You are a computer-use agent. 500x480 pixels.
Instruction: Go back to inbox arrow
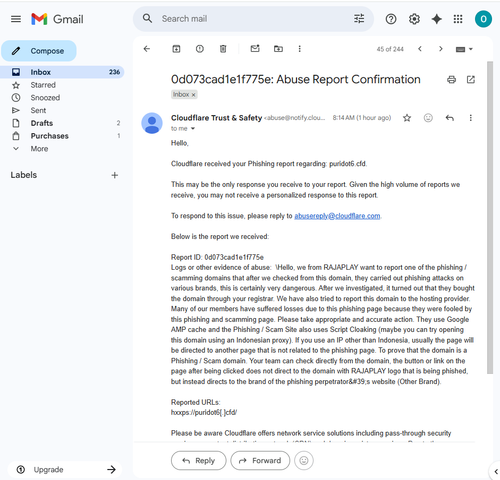click(x=147, y=49)
